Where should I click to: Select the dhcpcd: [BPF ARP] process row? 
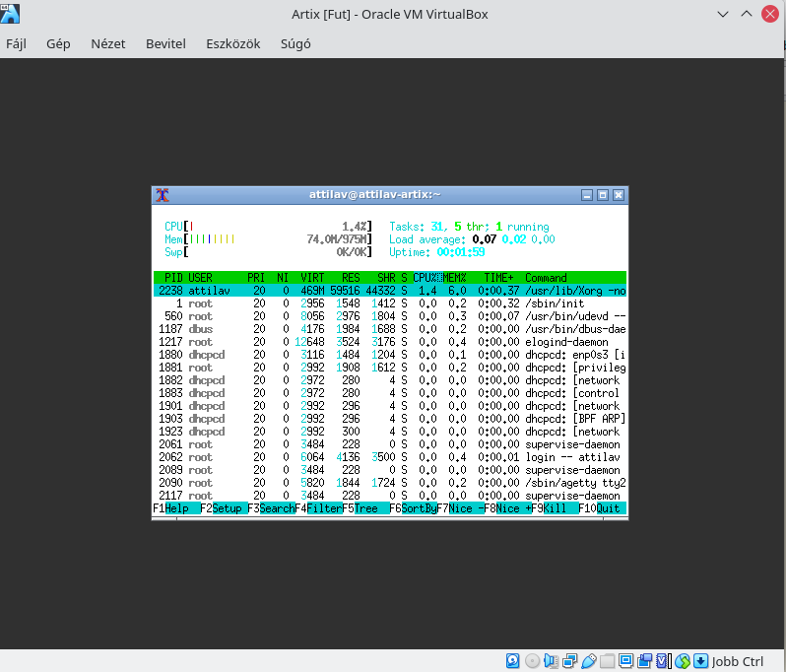coord(390,419)
